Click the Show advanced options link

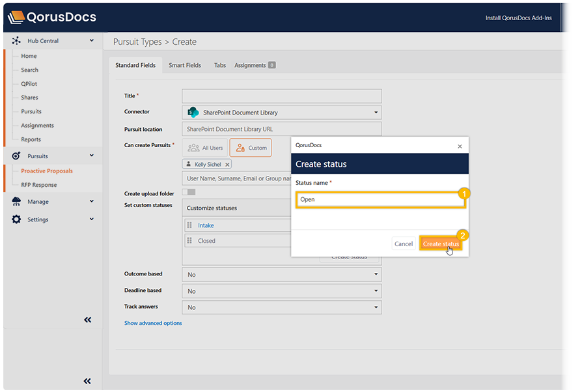click(x=153, y=323)
